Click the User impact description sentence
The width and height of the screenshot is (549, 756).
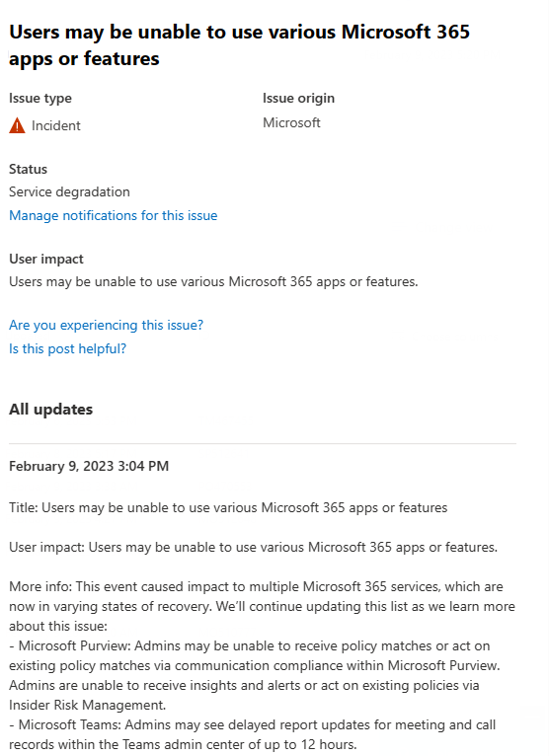point(213,281)
